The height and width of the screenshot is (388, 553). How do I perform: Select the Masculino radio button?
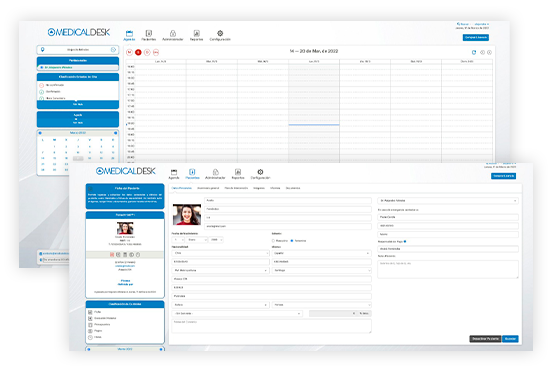coord(273,241)
